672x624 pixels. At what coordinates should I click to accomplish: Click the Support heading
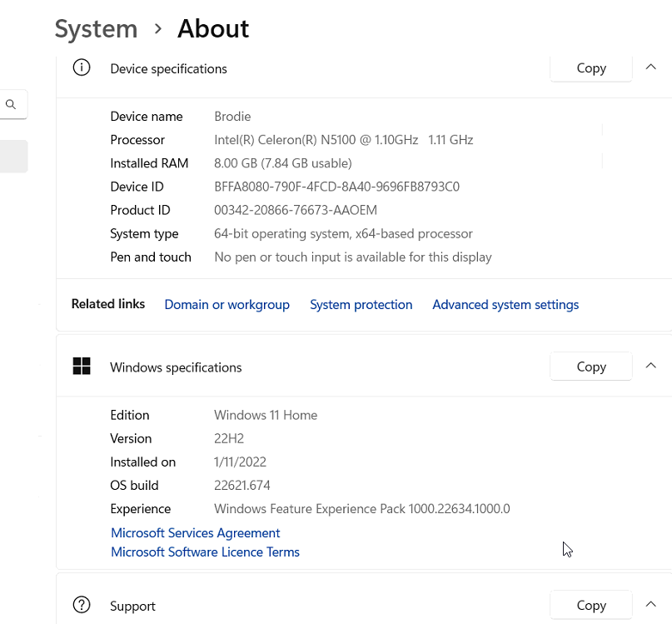132,607
